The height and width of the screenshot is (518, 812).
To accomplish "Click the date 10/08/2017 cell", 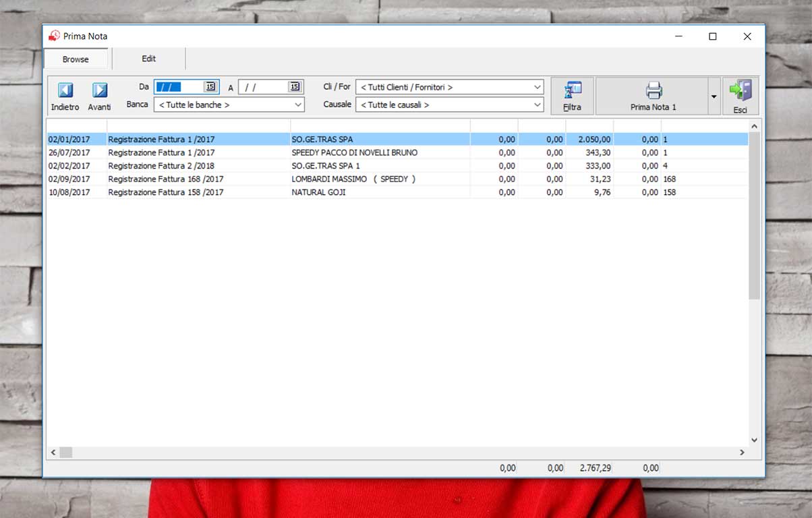I will (76, 192).
